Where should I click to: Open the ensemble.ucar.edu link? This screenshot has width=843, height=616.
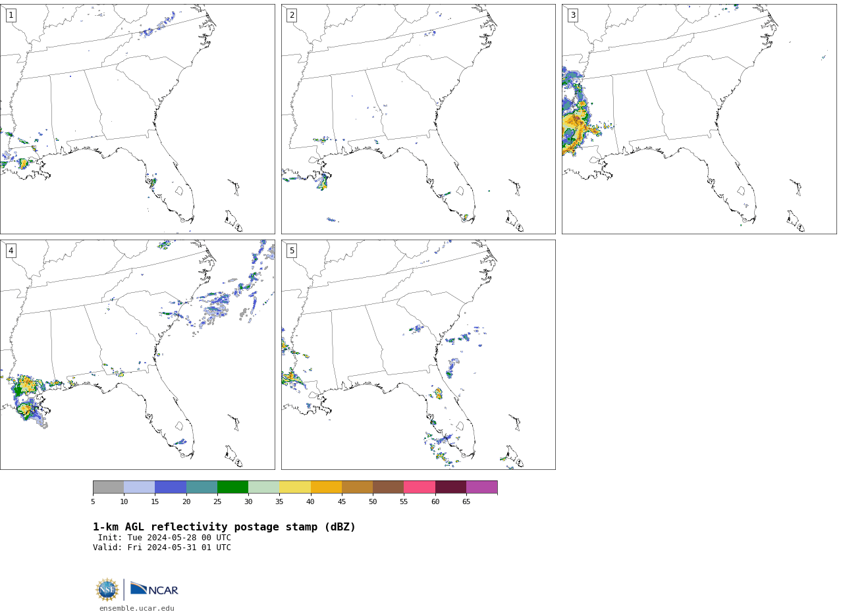tap(137, 609)
